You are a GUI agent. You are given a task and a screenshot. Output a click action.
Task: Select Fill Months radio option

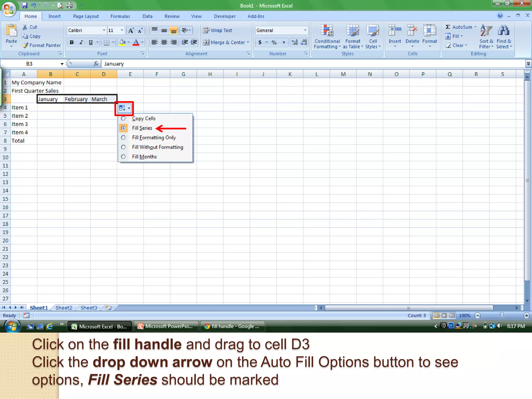pos(123,157)
